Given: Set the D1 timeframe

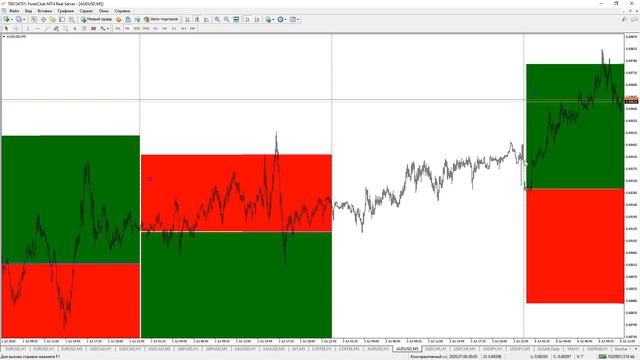Looking at the screenshot, I should 174,28.
